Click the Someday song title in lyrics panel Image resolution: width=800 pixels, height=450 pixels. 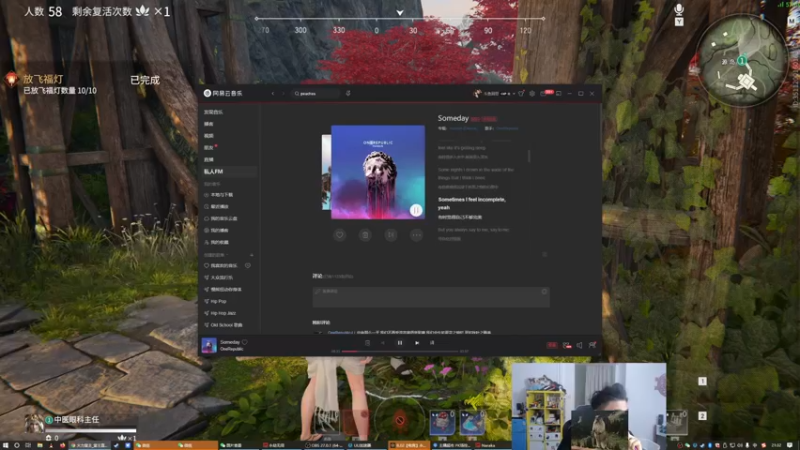tap(453, 118)
